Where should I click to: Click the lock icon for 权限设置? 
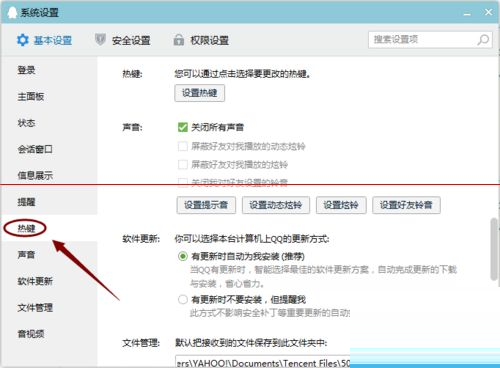[x=178, y=40]
